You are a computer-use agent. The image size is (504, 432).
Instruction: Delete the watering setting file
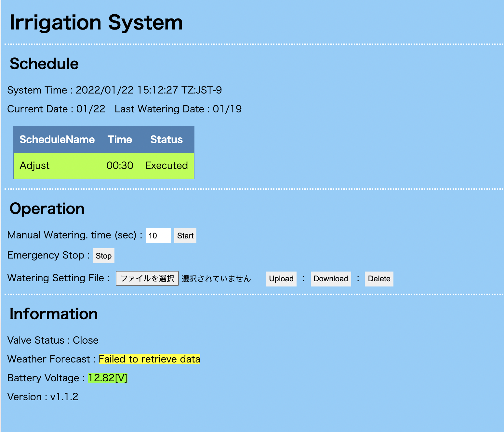click(x=379, y=279)
